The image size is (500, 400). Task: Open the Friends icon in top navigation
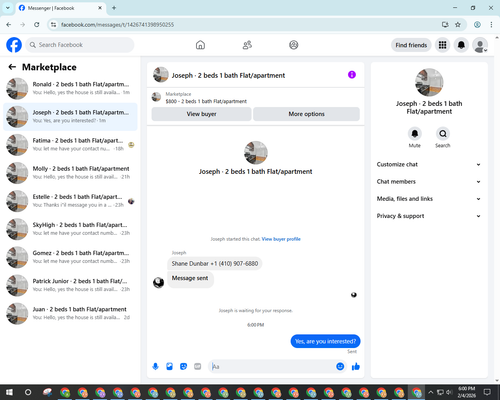pos(247,45)
